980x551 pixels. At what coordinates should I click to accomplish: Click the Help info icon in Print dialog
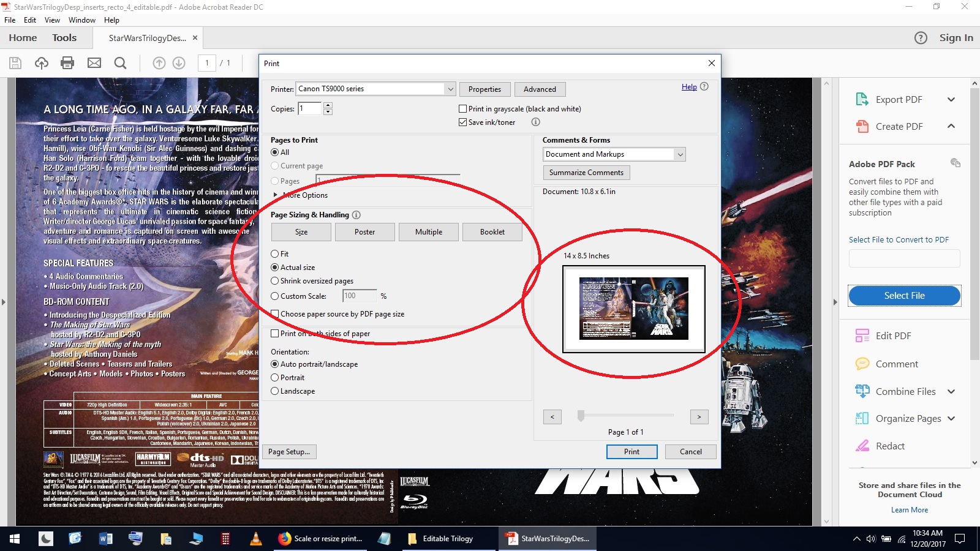704,86
